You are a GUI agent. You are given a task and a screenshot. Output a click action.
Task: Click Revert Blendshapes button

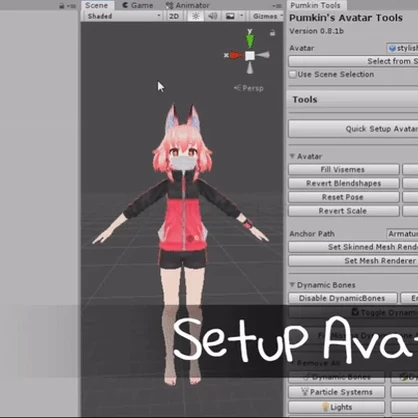click(343, 183)
